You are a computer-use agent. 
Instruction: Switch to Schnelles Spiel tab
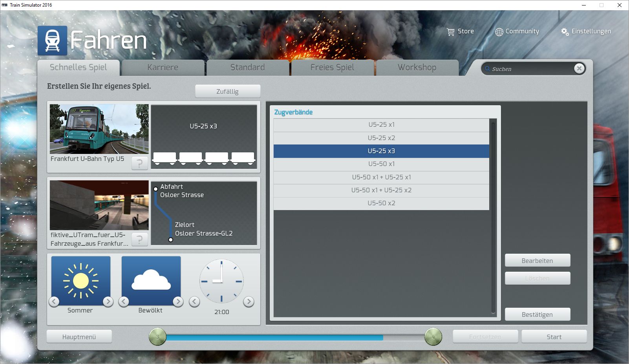point(79,68)
